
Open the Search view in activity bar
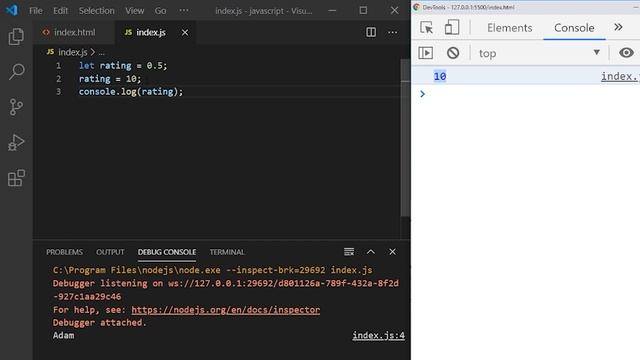[16, 72]
